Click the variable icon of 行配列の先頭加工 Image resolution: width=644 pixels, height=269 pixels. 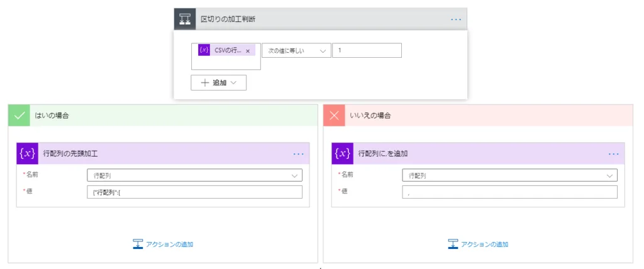27,153
